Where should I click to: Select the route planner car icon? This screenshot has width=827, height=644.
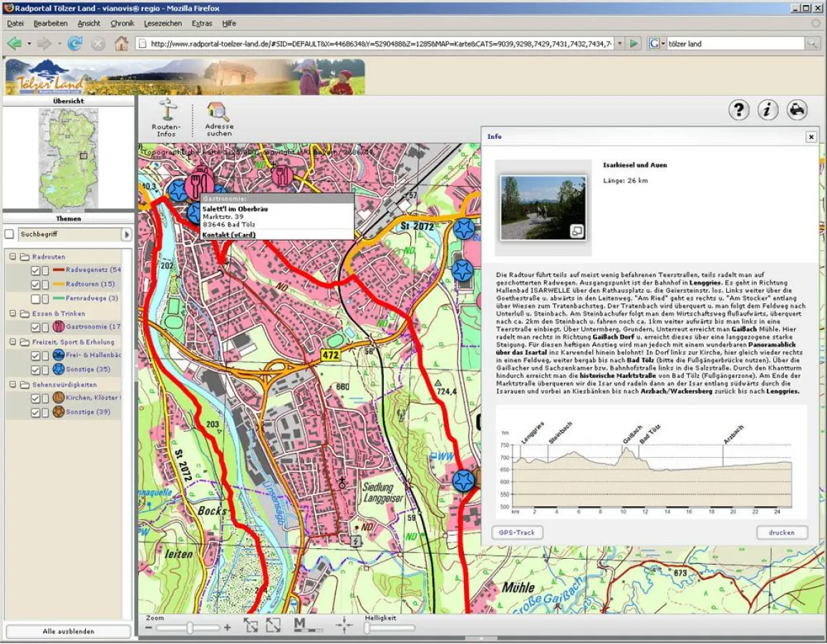pos(796,109)
